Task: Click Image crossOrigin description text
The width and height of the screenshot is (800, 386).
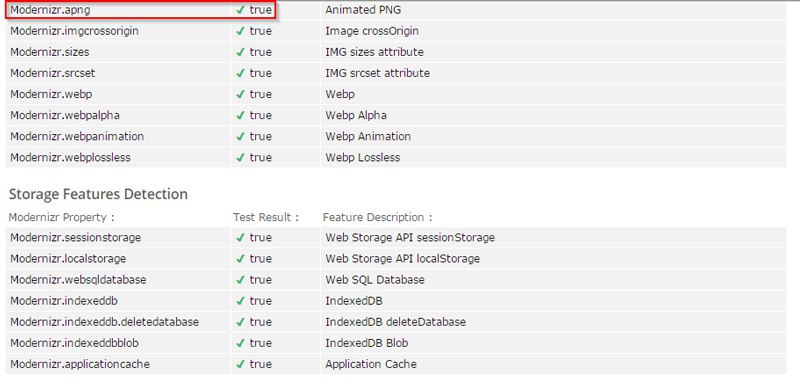Action: 372,31
